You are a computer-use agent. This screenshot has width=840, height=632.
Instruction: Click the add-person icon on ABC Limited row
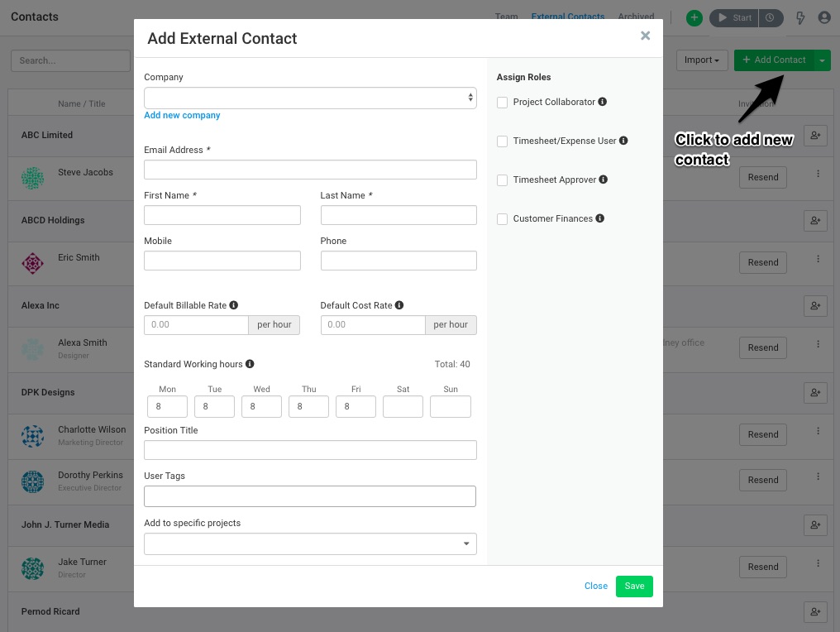[815, 135]
